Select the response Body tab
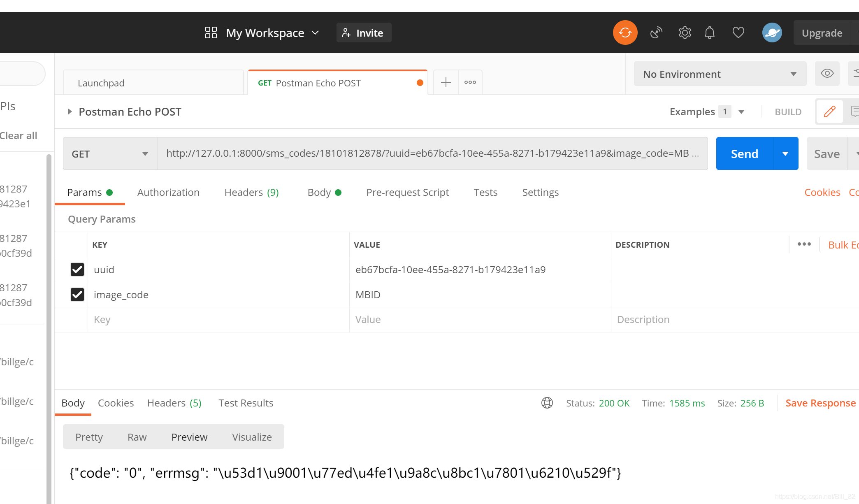The image size is (859, 504). pos(73,403)
